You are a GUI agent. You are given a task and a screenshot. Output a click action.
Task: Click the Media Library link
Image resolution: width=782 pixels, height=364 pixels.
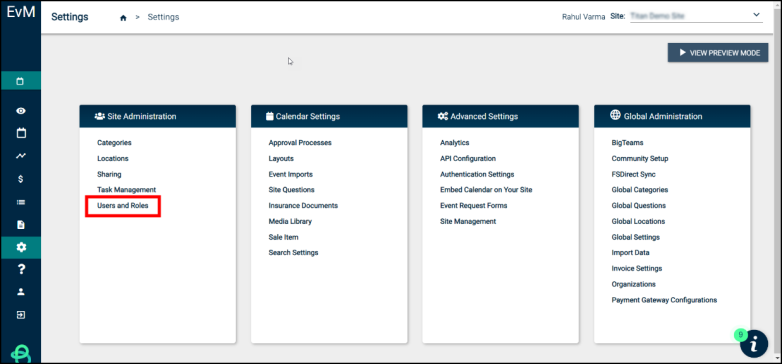tap(290, 221)
